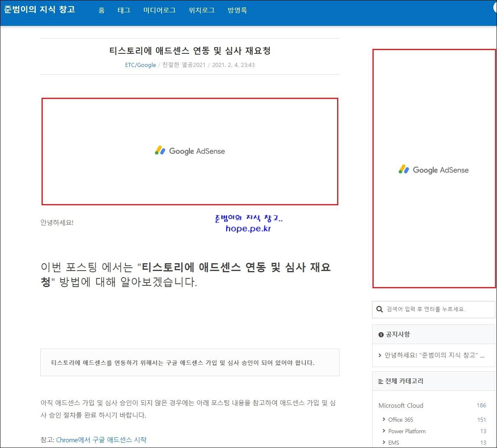Click the sidebar Google AdSense ad
The height and width of the screenshot is (448, 497).
pos(434,169)
